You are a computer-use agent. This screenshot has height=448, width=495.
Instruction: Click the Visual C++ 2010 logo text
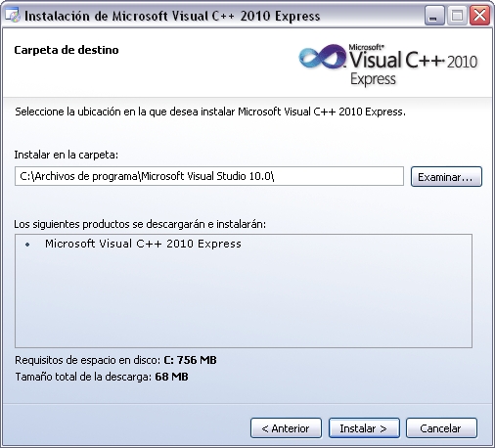pyautogui.click(x=414, y=61)
